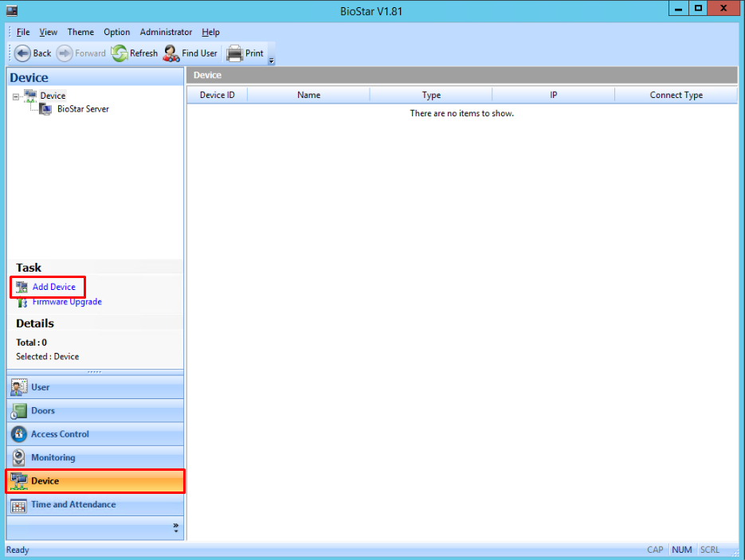The image size is (745, 560).
Task: Click the BioStar Server icon in the tree
Action: coord(44,109)
